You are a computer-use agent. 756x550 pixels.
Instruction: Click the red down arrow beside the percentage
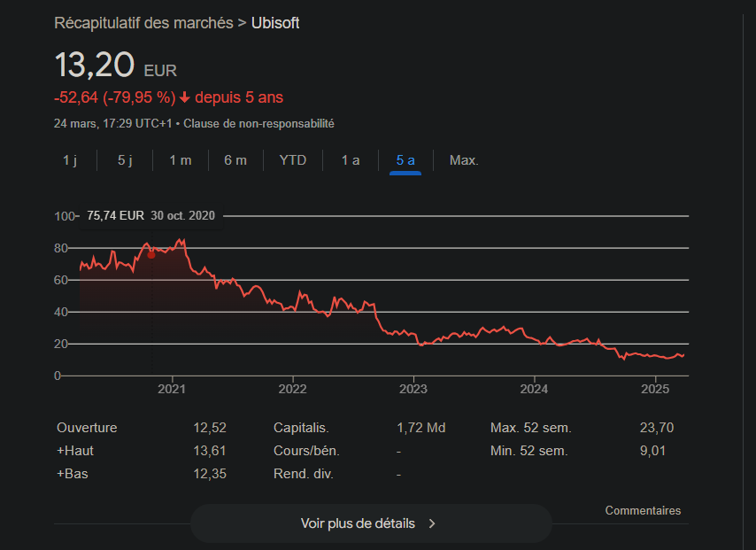(x=185, y=97)
